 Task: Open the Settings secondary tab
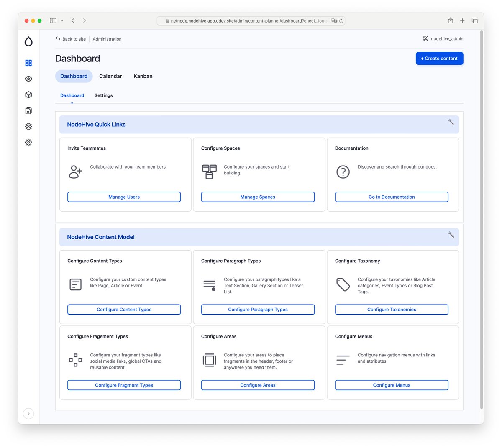(104, 95)
